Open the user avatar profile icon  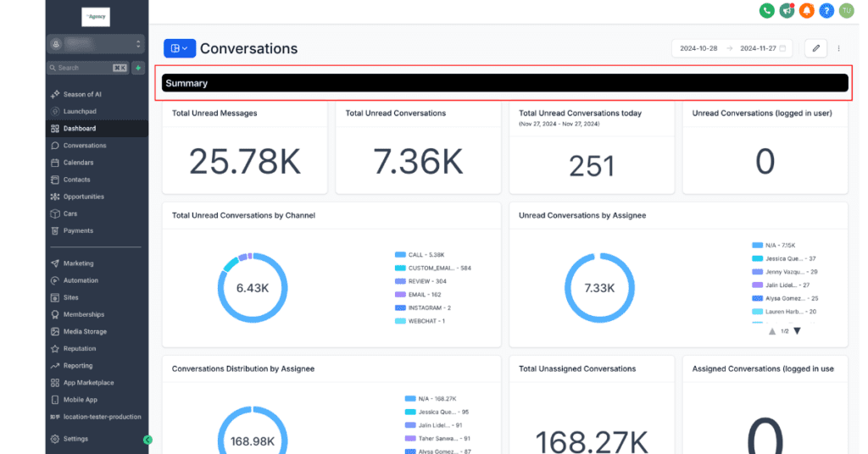pyautogui.click(x=846, y=11)
